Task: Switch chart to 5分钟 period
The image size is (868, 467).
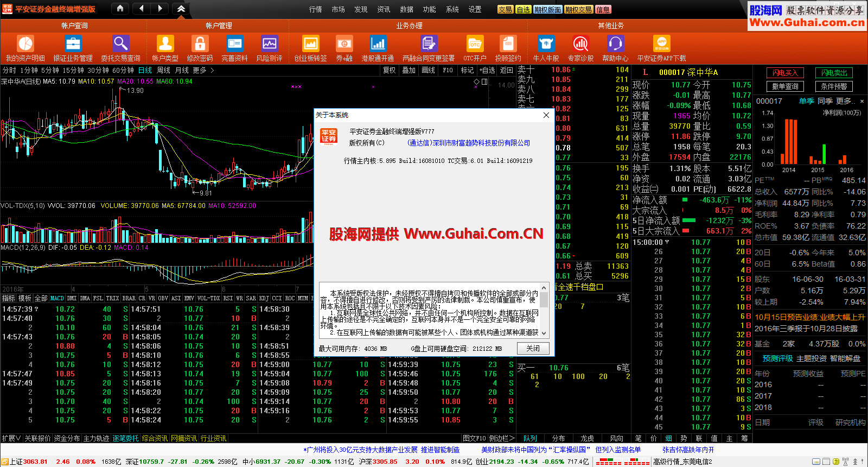Action: click(x=50, y=70)
